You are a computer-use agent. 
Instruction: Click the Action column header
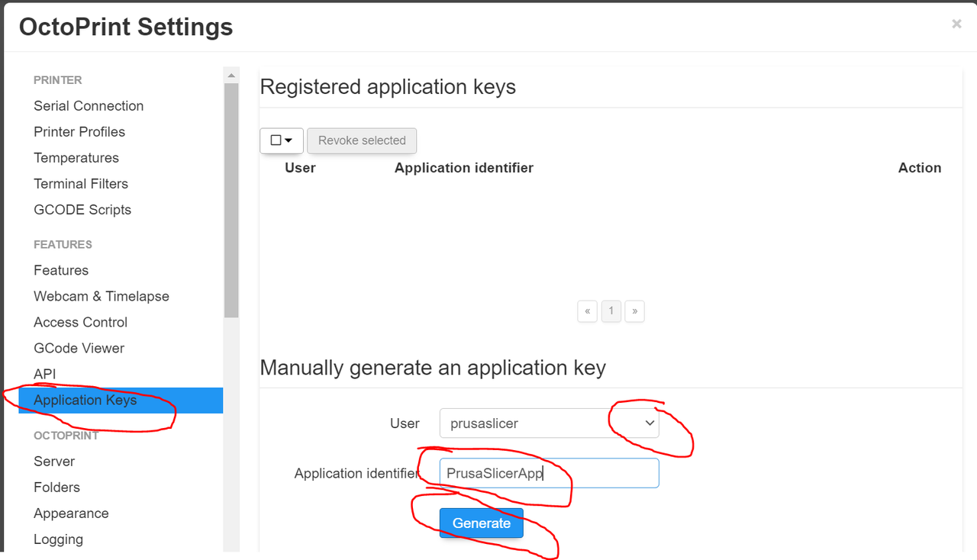point(920,168)
